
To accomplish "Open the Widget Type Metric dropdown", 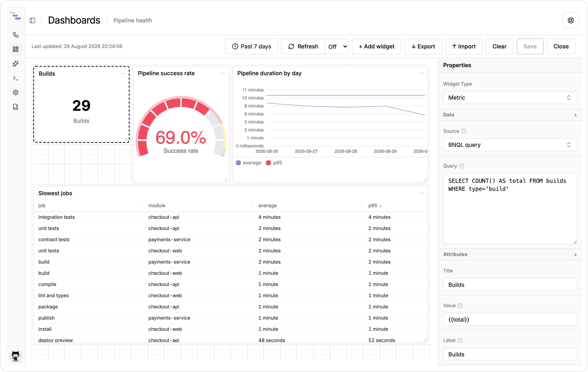I will click(510, 98).
